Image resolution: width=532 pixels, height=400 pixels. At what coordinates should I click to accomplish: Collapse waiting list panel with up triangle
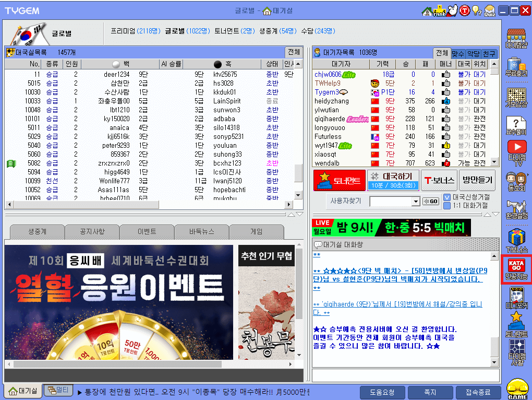click(x=487, y=215)
